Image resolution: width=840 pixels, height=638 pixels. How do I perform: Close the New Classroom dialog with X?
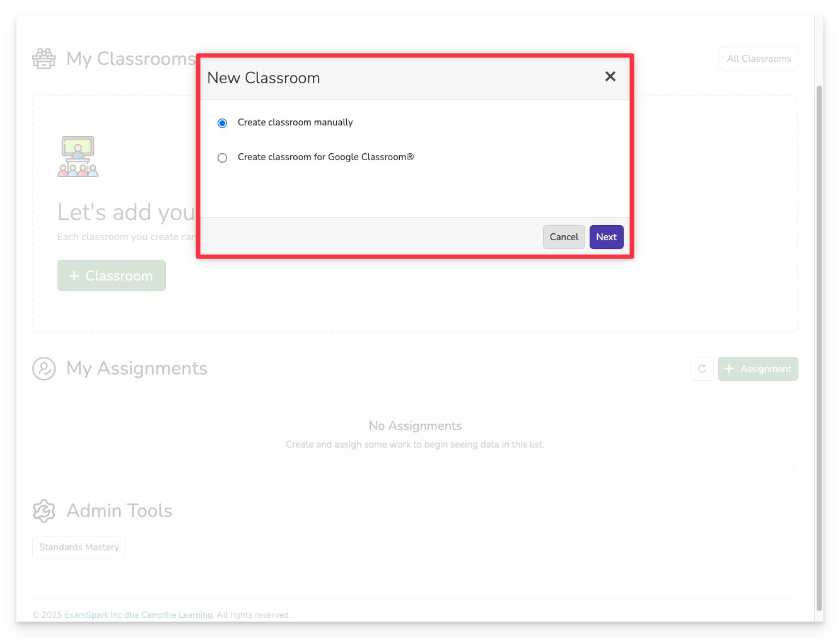pyautogui.click(x=610, y=76)
